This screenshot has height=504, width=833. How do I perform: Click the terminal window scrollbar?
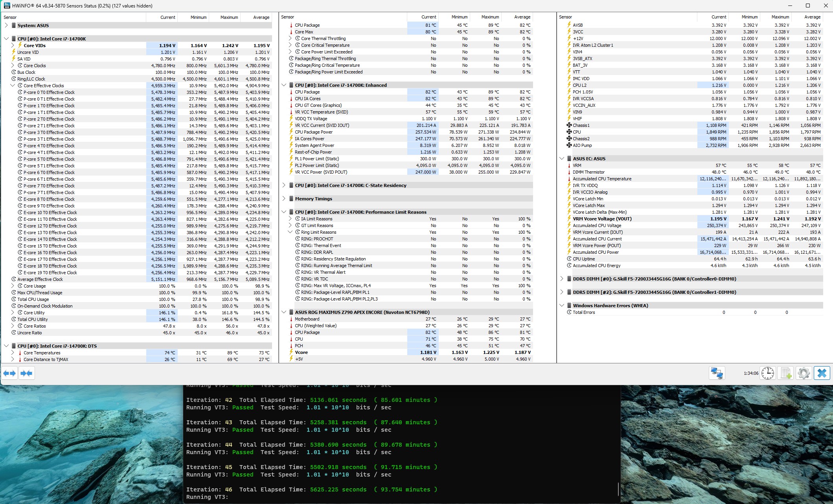(x=618, y=489)
